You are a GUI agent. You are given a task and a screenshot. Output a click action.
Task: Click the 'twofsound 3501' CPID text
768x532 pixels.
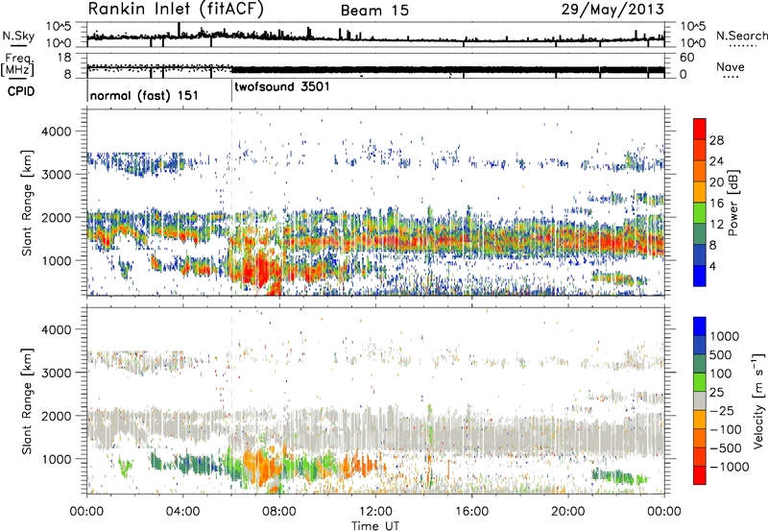282,86
